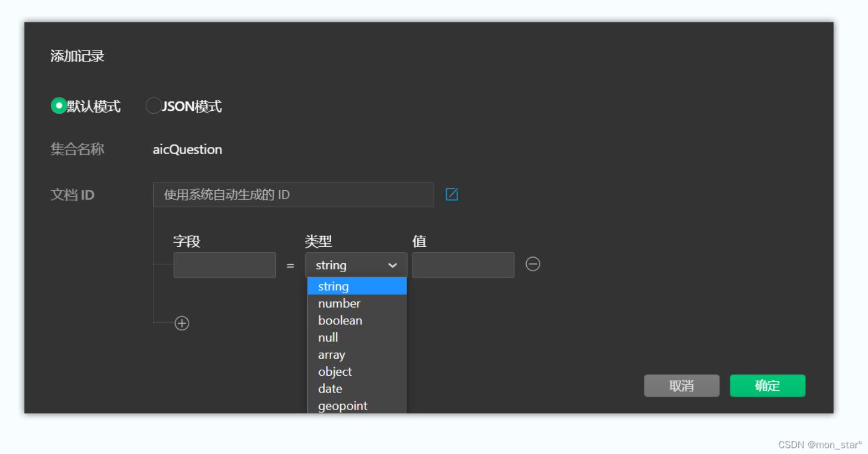Click the edit icon beside 文档 ID field
Viewport: 868px width, 454px height.
pos(452,195)
